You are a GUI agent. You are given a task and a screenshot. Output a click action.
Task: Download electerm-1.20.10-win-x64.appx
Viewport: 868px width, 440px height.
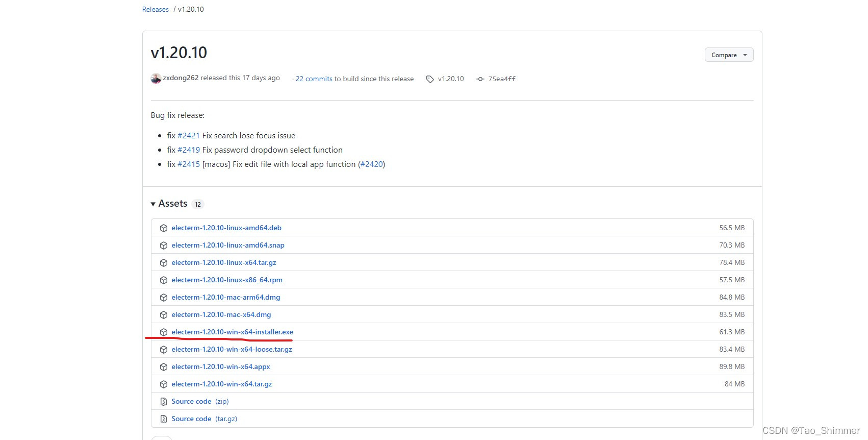[221, 366]
